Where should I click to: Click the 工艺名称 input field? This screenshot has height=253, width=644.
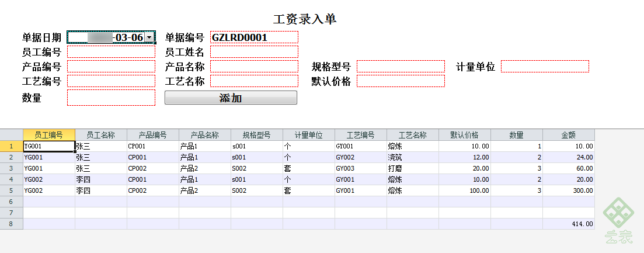254,81
